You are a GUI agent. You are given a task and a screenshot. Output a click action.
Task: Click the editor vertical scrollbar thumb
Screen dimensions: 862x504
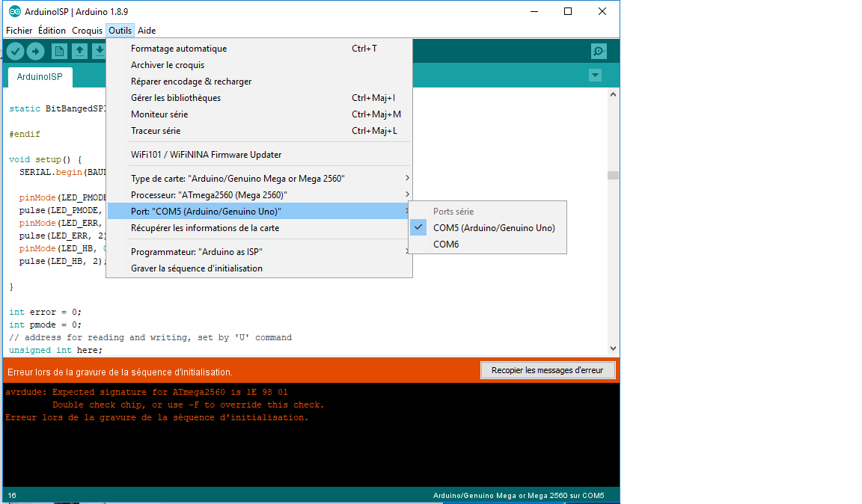click(x=613, y=175)
